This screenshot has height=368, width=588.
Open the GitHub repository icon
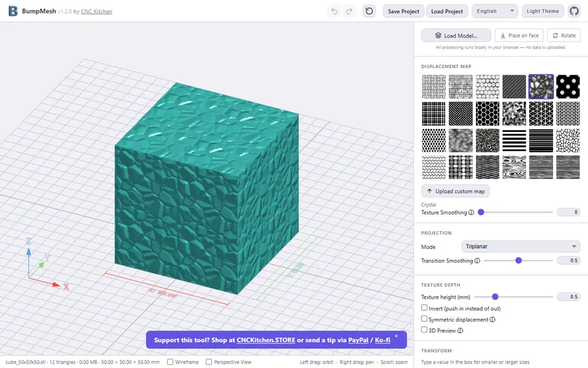pos(574,11)
